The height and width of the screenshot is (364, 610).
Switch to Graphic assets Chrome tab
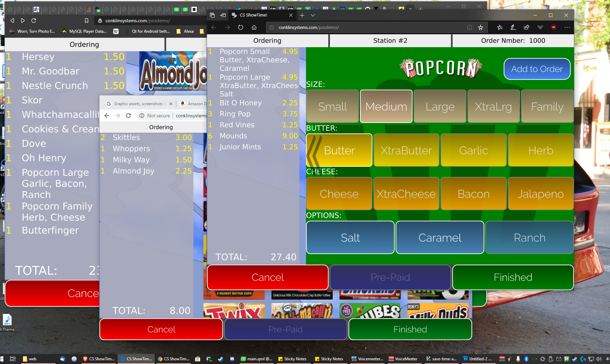138,104
